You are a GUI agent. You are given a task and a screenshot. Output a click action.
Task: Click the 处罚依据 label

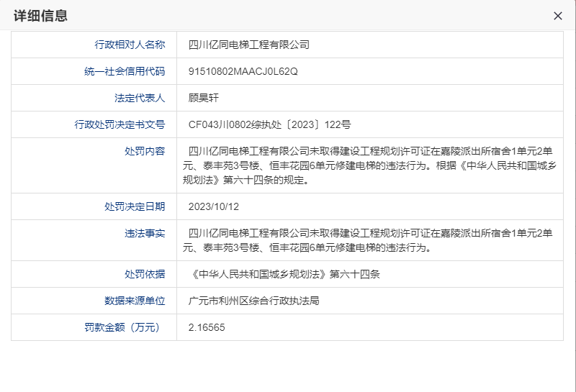click(145, 274)
